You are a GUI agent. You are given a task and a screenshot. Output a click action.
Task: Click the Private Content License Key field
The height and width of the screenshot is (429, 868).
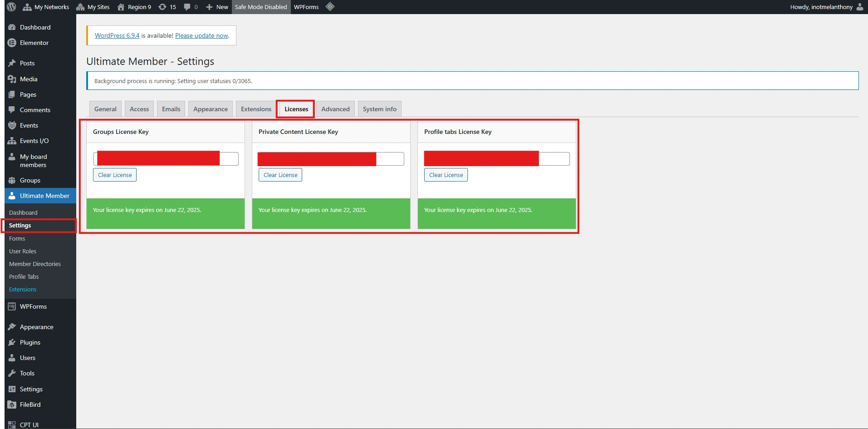pos(331,159)
